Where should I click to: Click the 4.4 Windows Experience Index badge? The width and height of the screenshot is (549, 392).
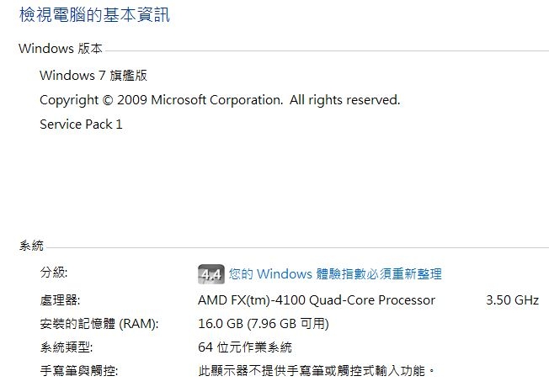pyautogui.click(x=211, y=274)
